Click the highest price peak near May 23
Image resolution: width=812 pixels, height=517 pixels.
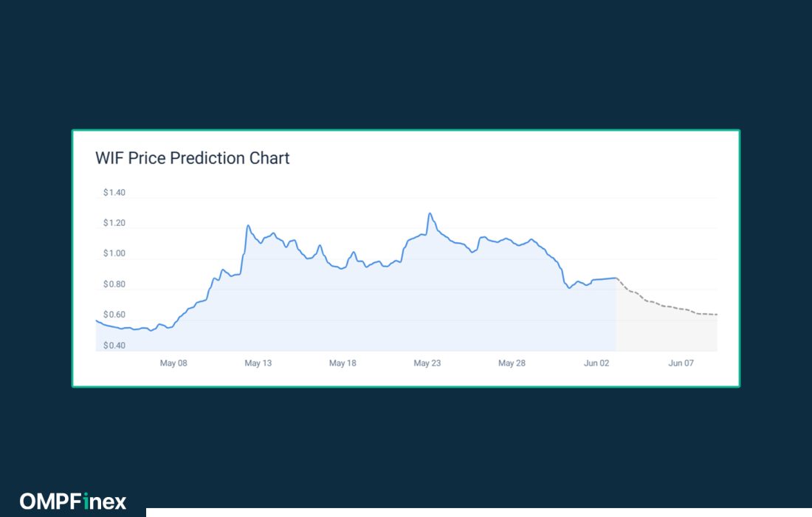430,213
